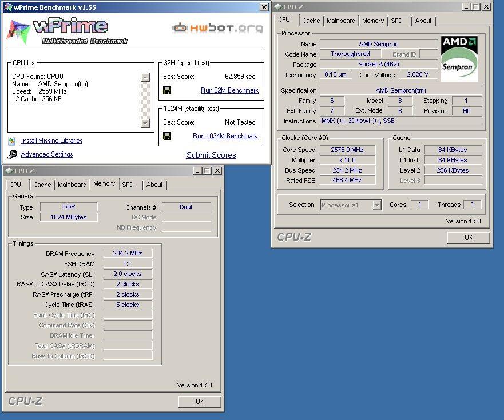Click the Speed: 2559 MHz line in CPU List
The height and width of the screenshot is (420, 504).
(39, 91)
